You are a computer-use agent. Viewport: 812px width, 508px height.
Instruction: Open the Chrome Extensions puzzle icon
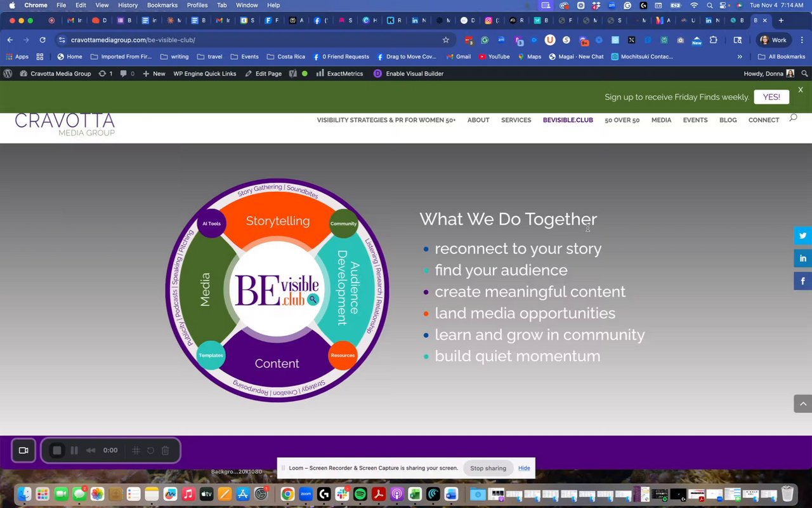click(x=714, y=40)
